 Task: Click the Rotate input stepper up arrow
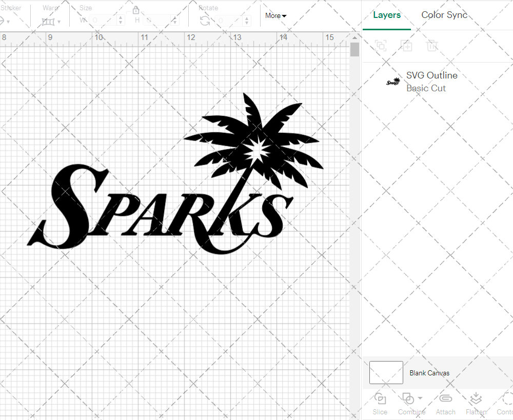[247, 18]
